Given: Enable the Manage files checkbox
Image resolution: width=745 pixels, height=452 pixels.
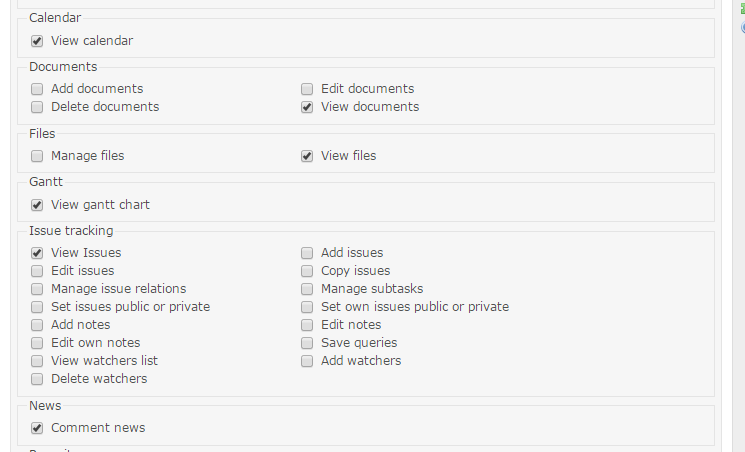Looking at the screenshot, I should pos(37,156).
